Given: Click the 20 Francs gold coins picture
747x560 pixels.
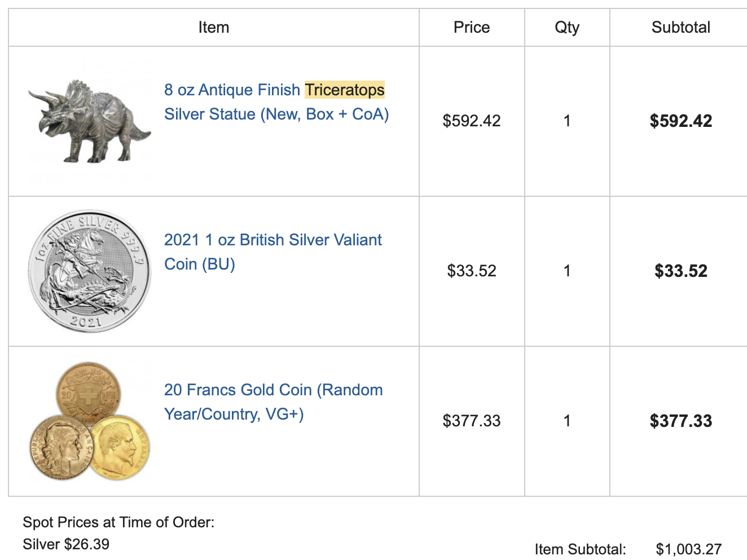Looking at the screenshot, I should 89,421.
